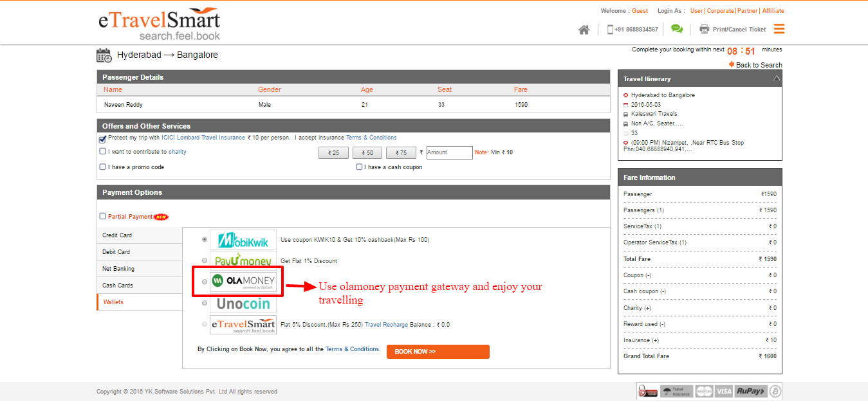Switch to the Debit Card payment tab
The image size is (868, 409).
click(x=140, y=252)
